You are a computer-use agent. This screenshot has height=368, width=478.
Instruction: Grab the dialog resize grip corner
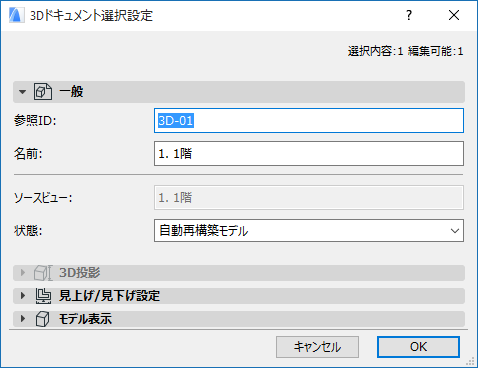tap(471, 361)
